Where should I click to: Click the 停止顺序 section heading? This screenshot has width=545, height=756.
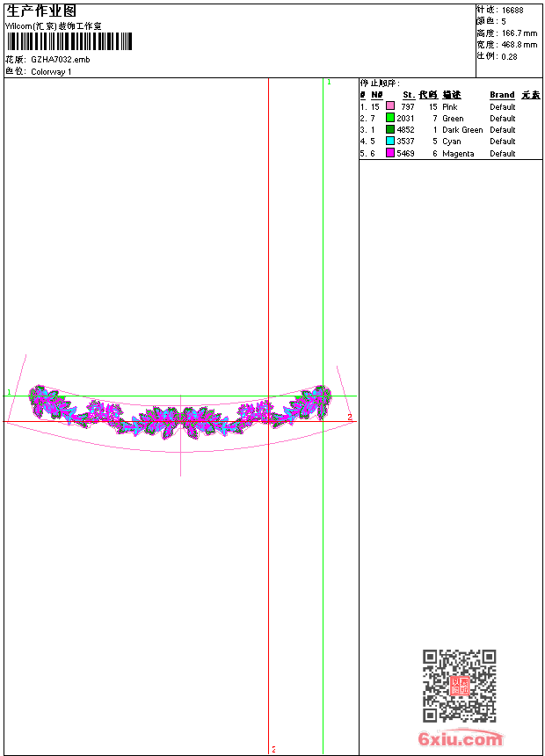tap(380, 84)
